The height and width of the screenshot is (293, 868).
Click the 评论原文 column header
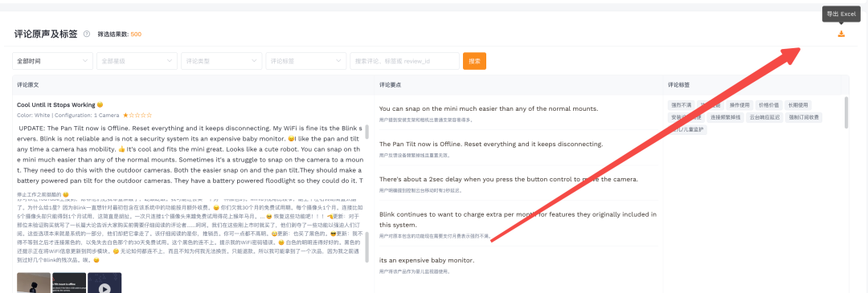tap(27, 85)
